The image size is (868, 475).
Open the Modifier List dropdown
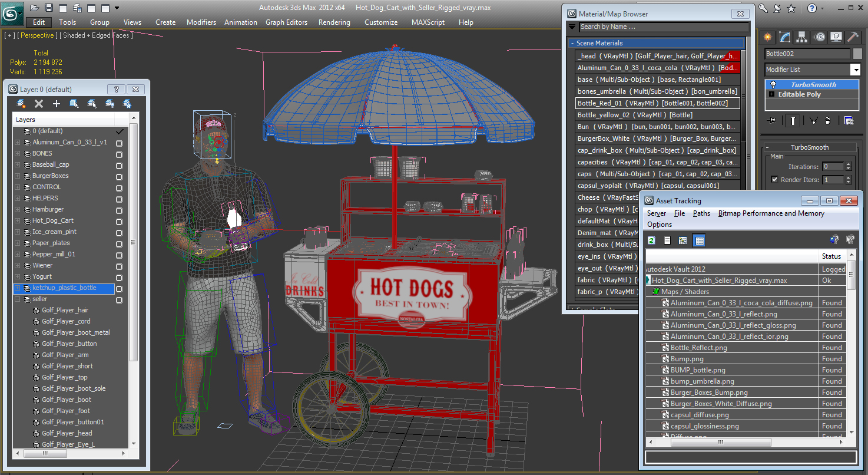click(856, 70)
